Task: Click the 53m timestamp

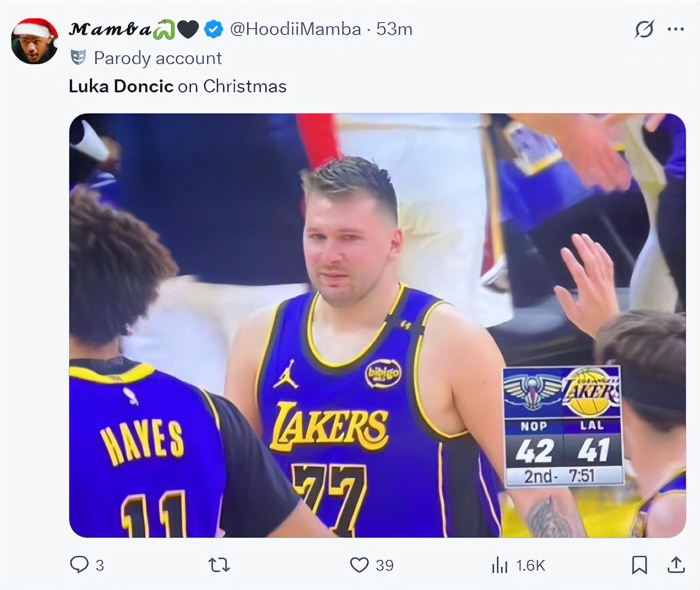Action: pos(394,29)
